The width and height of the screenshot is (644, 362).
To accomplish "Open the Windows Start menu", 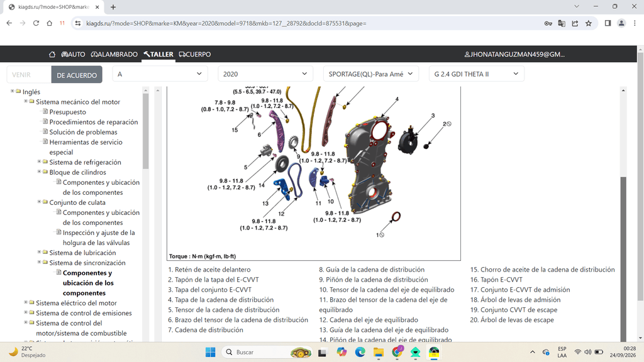I will tap(210, 352).
